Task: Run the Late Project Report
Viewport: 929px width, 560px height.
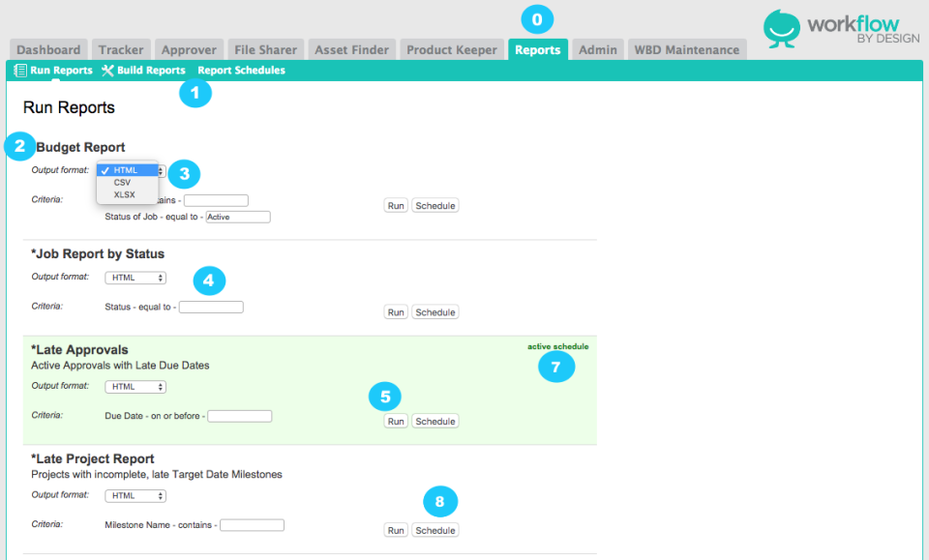Action: pyautogui.click(x=395, y=530)
